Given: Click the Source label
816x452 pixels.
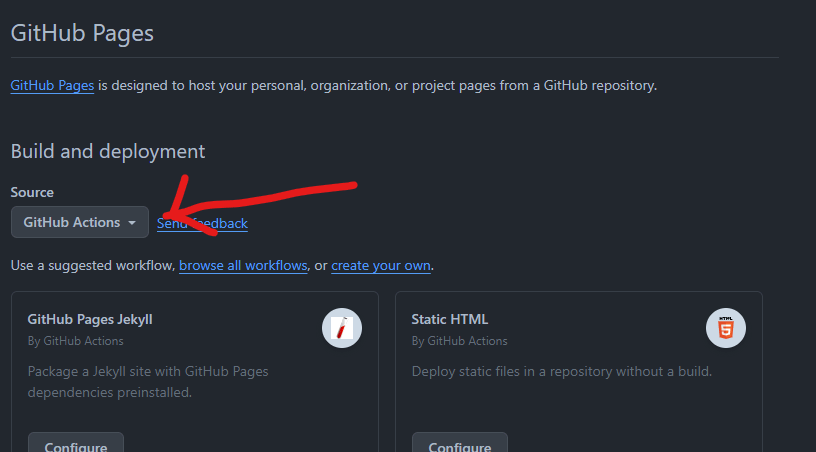Looking at the screenshot, I should point(32,192).
